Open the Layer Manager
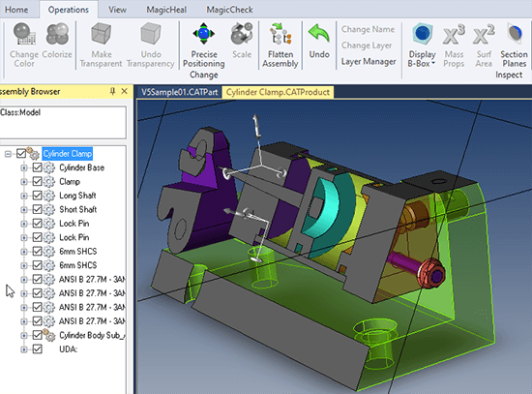The image size is (532, 394). 369,62
